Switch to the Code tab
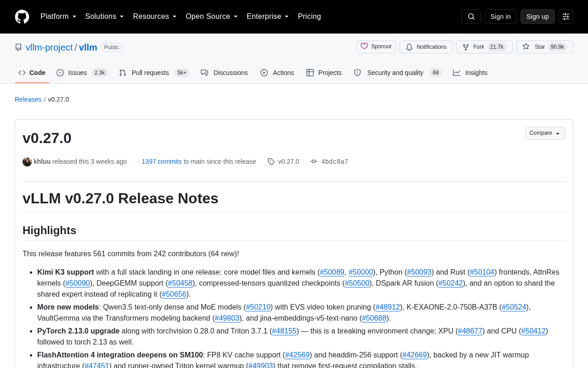This screenshot has width=588, height=368. click(32, 73)
